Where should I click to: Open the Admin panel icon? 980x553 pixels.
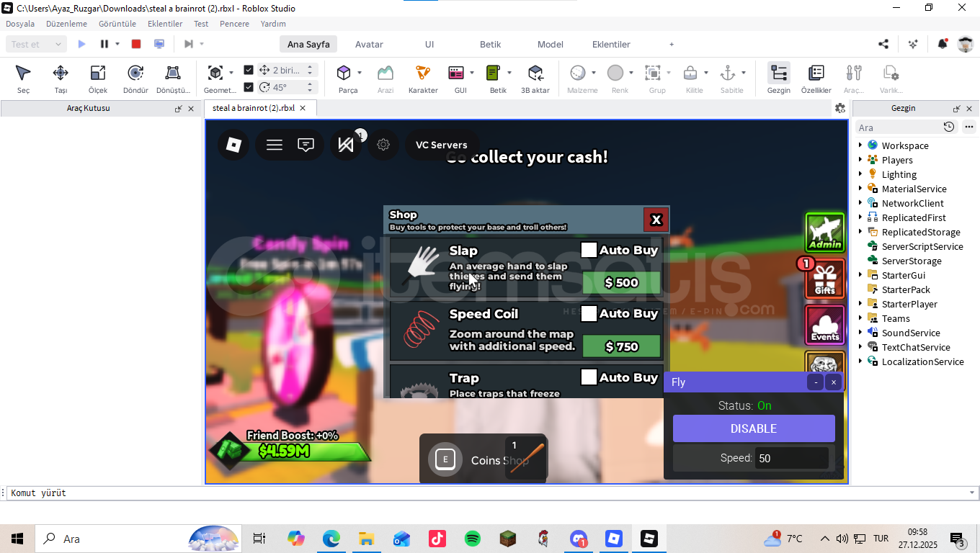(x=825, y=233)
